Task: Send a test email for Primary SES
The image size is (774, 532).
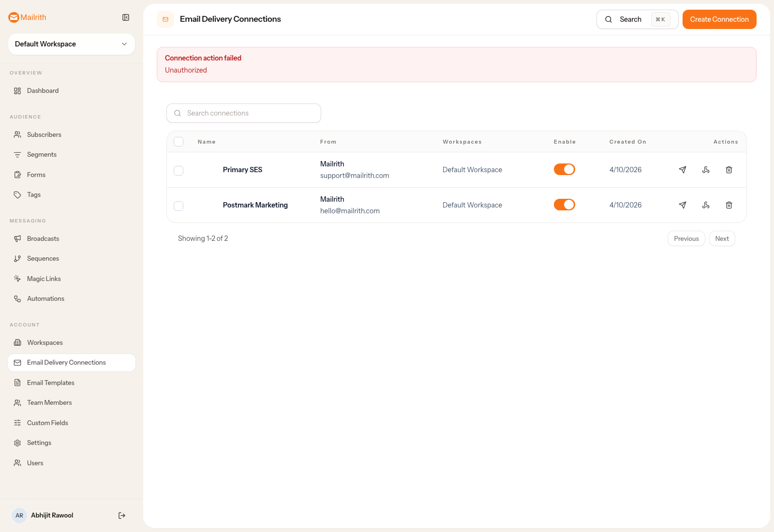Action: (683, 170)
